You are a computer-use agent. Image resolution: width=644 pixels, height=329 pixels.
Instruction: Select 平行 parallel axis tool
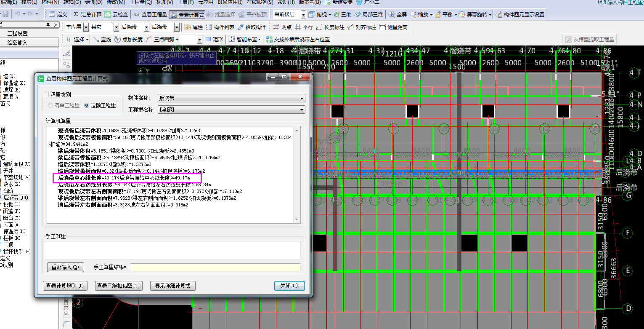point(304,27)
